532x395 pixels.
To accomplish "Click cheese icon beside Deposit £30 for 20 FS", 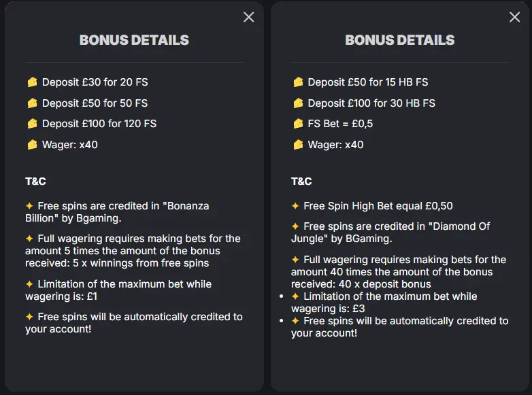I will click(x=32, y=82).
